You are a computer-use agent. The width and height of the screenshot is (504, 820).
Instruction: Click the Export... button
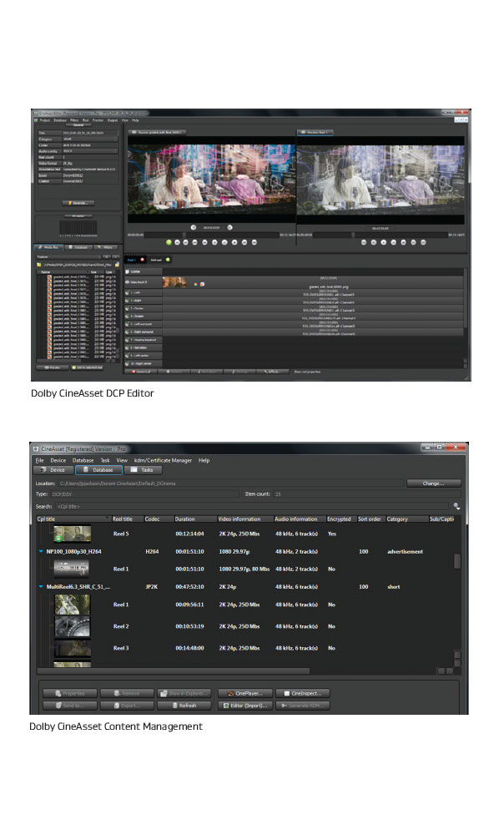coord(127,706)
